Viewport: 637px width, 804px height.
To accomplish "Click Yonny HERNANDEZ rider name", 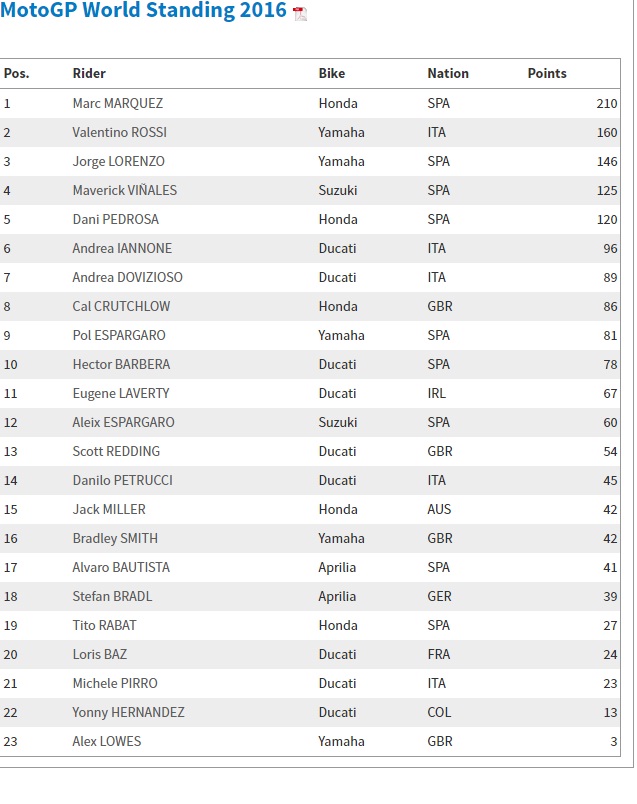I will coord(128,712).
